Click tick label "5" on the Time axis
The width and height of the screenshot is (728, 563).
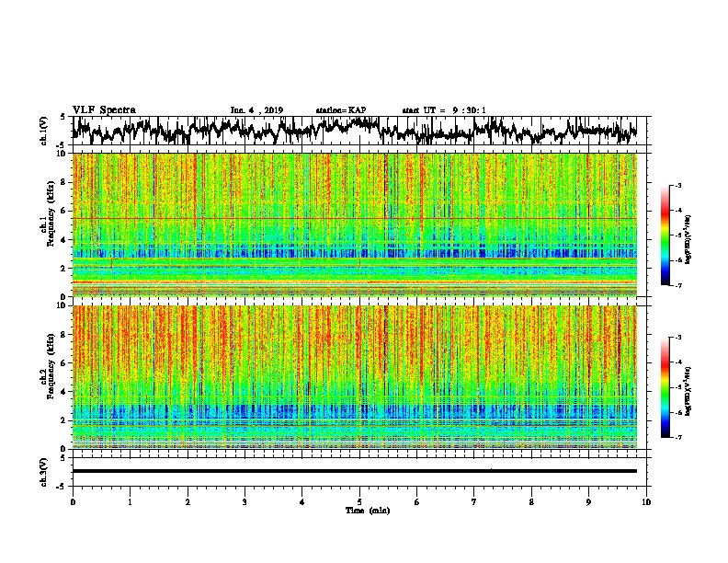359,501
